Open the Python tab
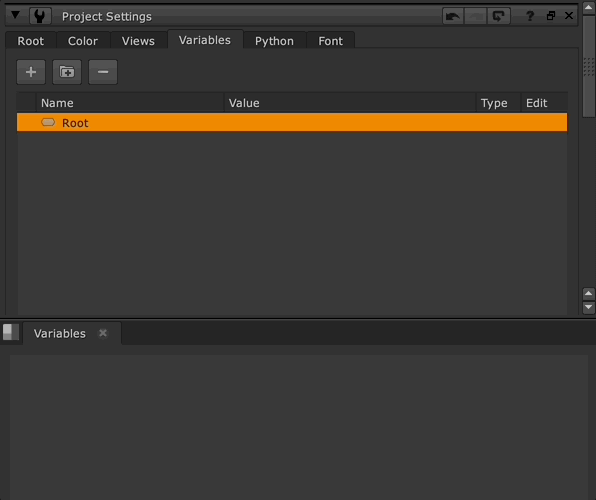The image size is (596, 500). click(x=274, y=41)
